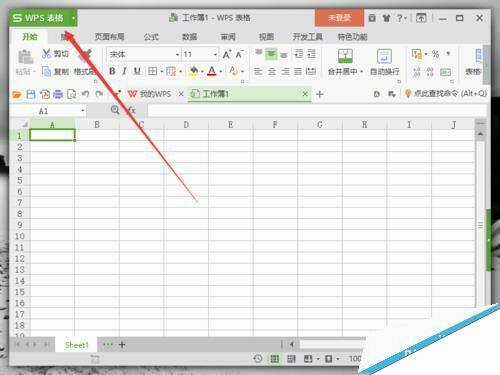Expand the WPS 表格 menu dropdown arrow

(x=73, y=18)
